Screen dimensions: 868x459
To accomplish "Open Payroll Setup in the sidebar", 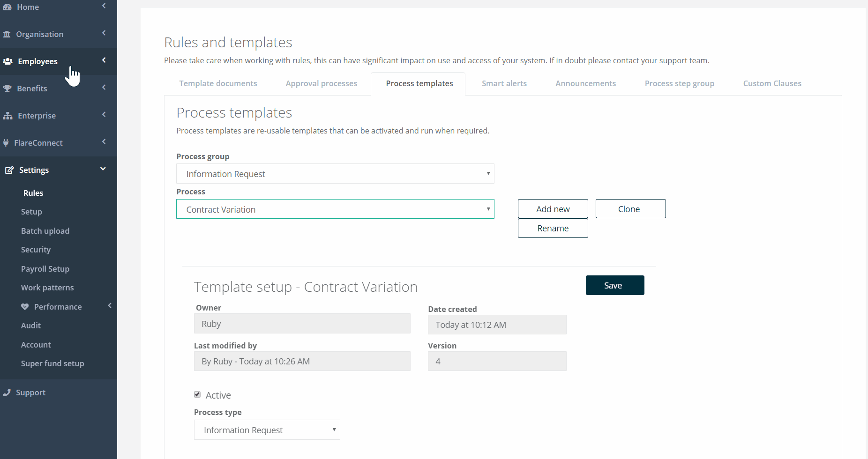I will (x=45, y=269).
